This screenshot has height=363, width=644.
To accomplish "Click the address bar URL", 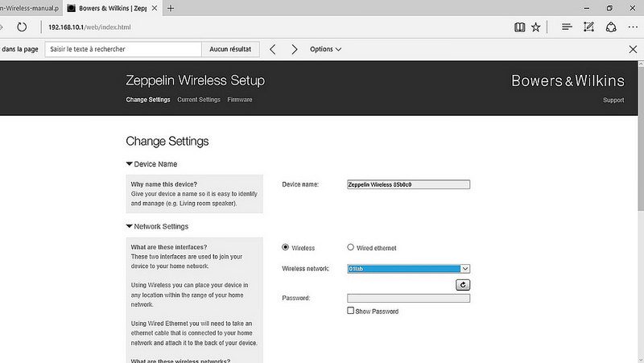I will pyautogui.click(x=89, y=27).
